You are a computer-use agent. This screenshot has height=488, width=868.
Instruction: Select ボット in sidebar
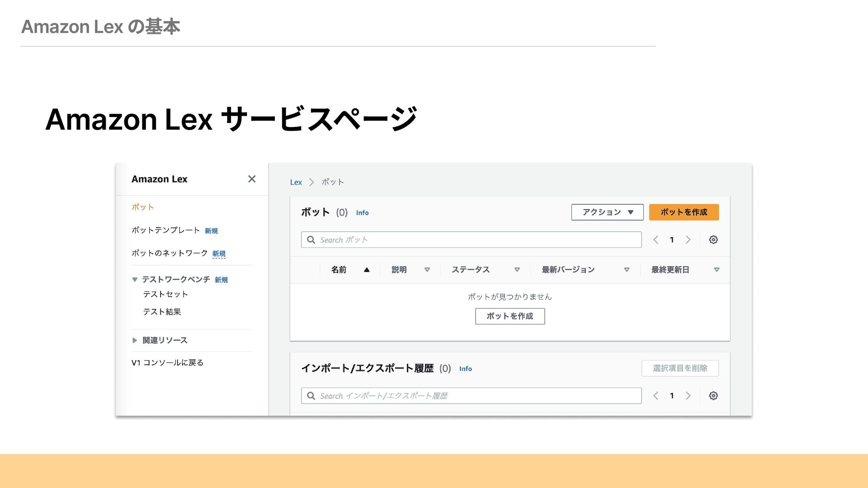click(x=142, y=207)
